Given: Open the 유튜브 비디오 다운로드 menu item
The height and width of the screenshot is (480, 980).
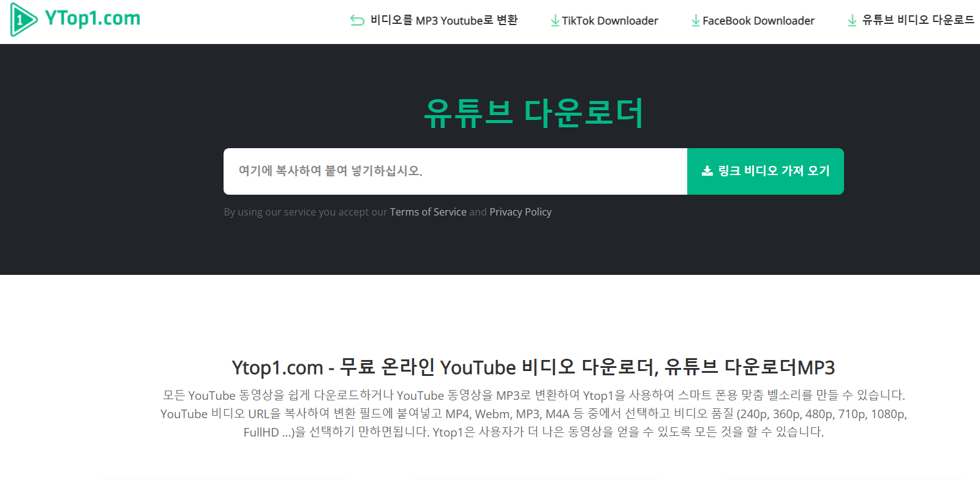Looking at the screenshot, I should click(918, 20).
